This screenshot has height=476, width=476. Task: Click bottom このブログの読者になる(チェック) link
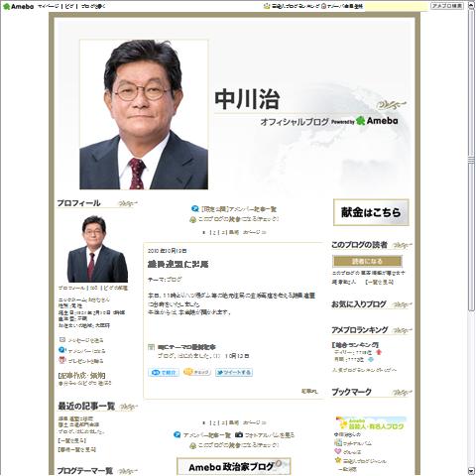click(x=238, y=445)
